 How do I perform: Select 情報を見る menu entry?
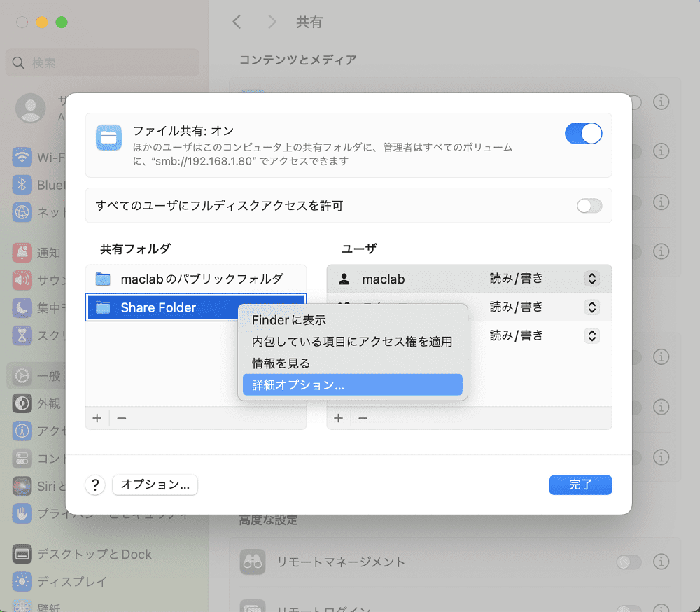(352, 363)
